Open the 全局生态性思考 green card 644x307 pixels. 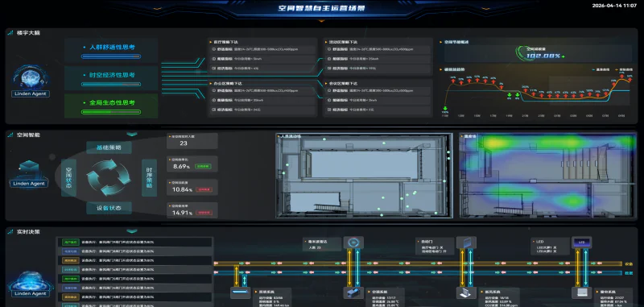pos(111,106)
